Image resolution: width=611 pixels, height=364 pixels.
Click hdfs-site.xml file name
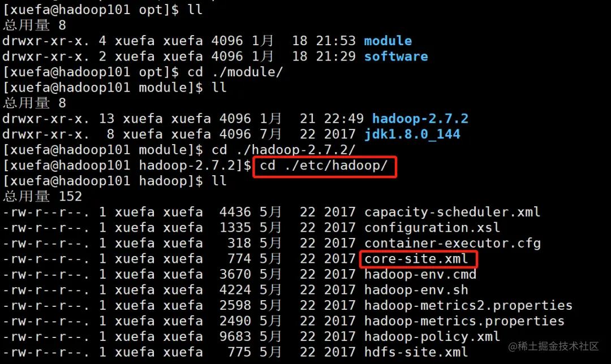(416, 352)
